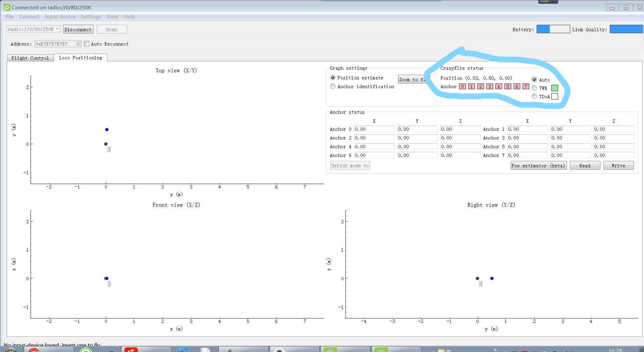Click Anchor 0 status indicator box

[463, 86]
